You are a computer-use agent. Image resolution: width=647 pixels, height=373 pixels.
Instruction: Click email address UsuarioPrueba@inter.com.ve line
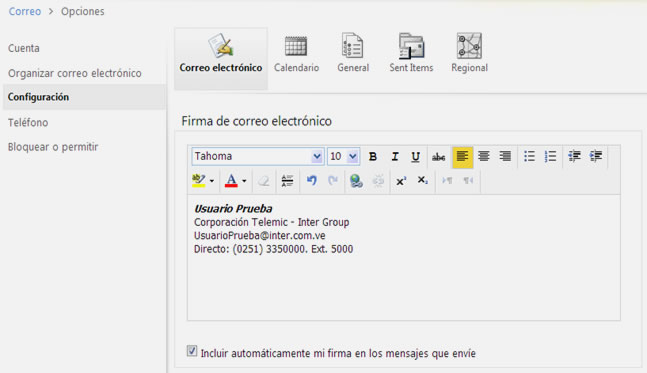(x=260, y=236)
